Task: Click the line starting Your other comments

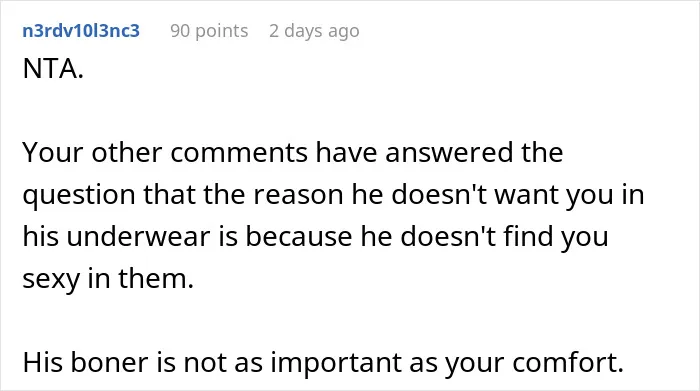Action: point(292,152)
